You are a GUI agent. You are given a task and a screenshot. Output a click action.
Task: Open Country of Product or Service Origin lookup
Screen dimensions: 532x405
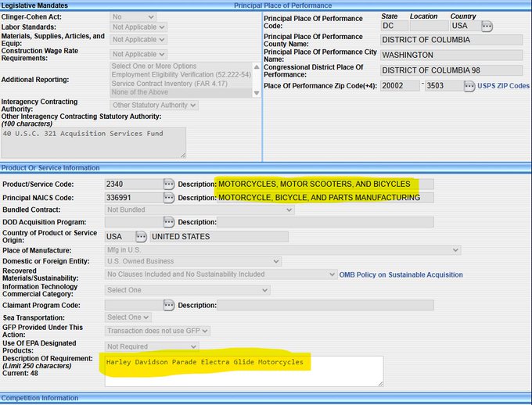[x=141, y=237]
